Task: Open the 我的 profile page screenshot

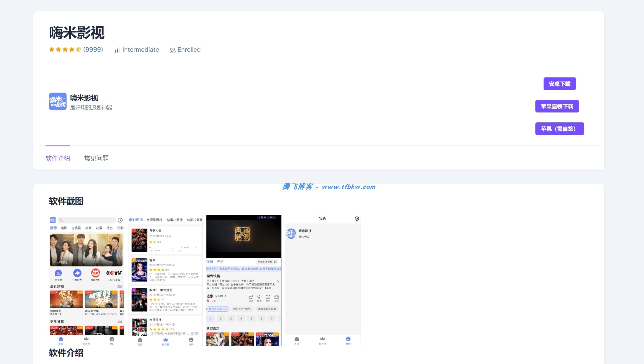Action: [323, 280]
